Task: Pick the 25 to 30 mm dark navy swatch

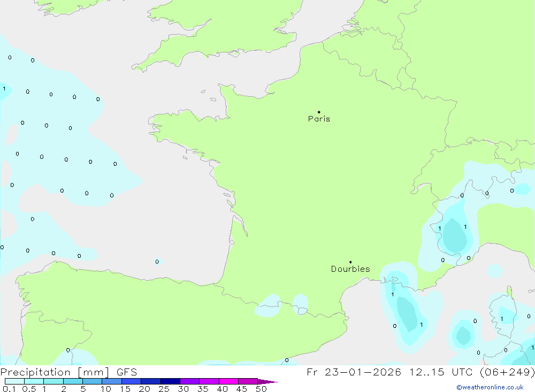Action: coord(170,382)
